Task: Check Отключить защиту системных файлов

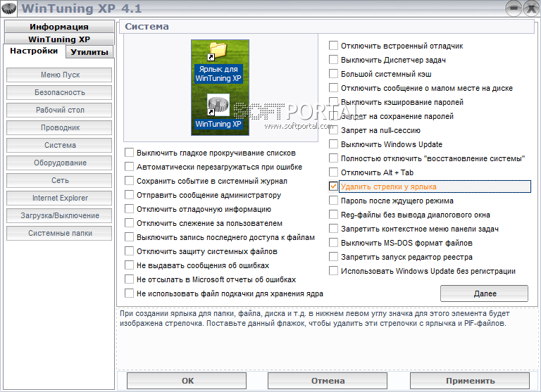Action: coord(129,251)
